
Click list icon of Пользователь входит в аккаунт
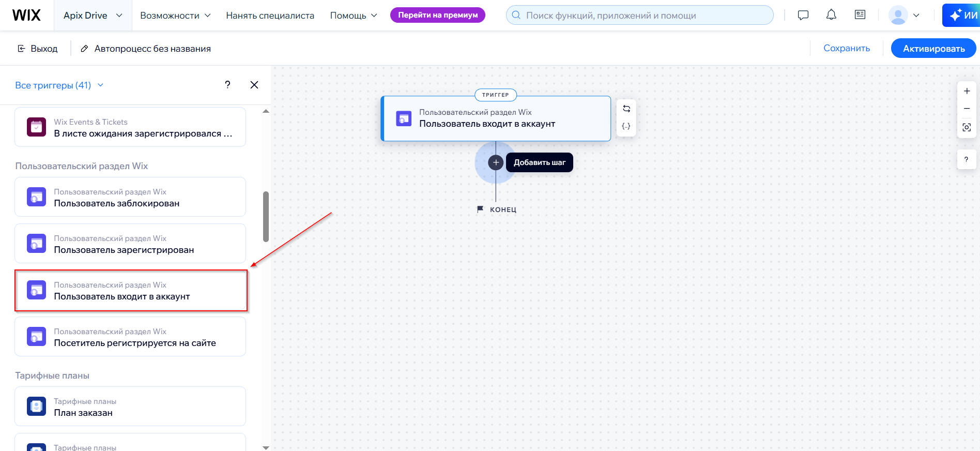pyautogui.click(x=36, y=290)
